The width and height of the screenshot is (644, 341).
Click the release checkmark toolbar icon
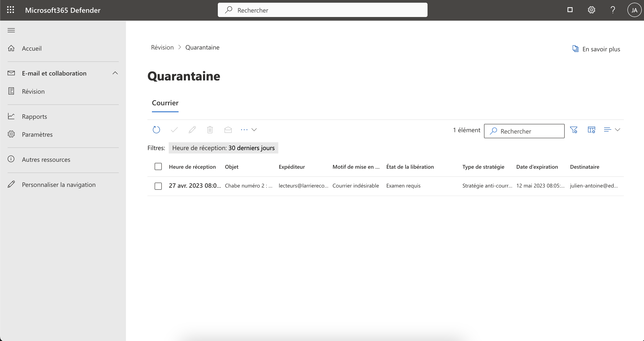[x=174, y=130]
